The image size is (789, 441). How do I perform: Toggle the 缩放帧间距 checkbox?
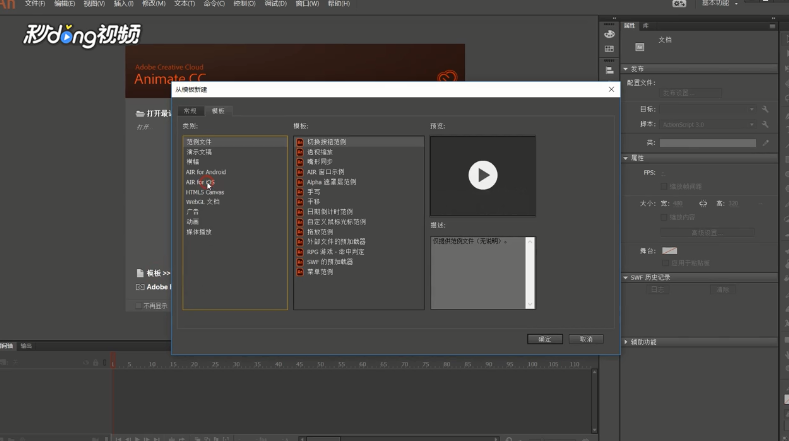pos(664,187)
